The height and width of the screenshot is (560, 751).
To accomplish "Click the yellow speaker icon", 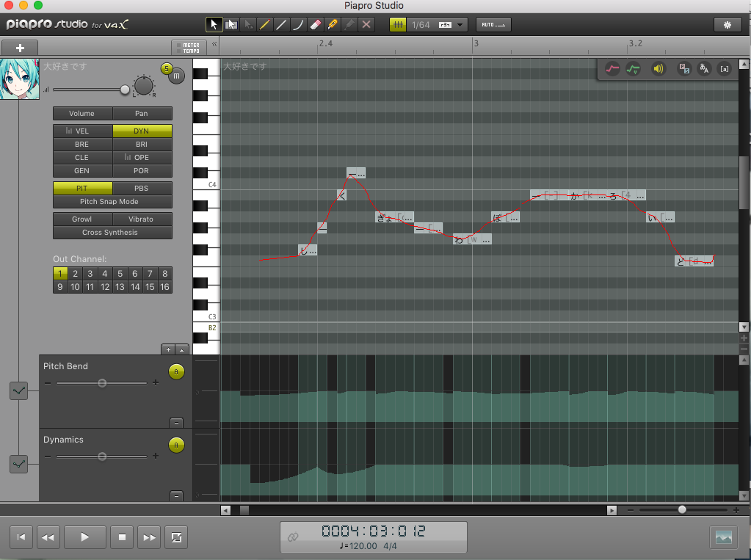I will click(659, 69).
